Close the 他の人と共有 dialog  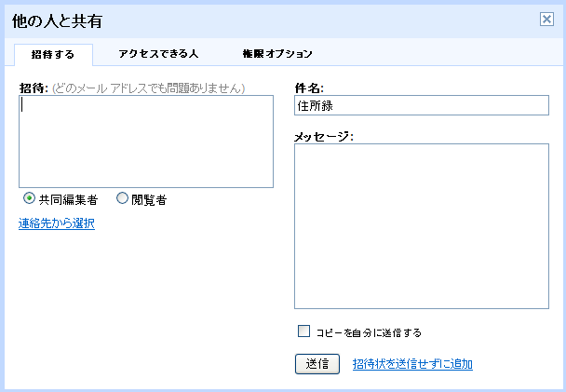[x=546, y=19]
